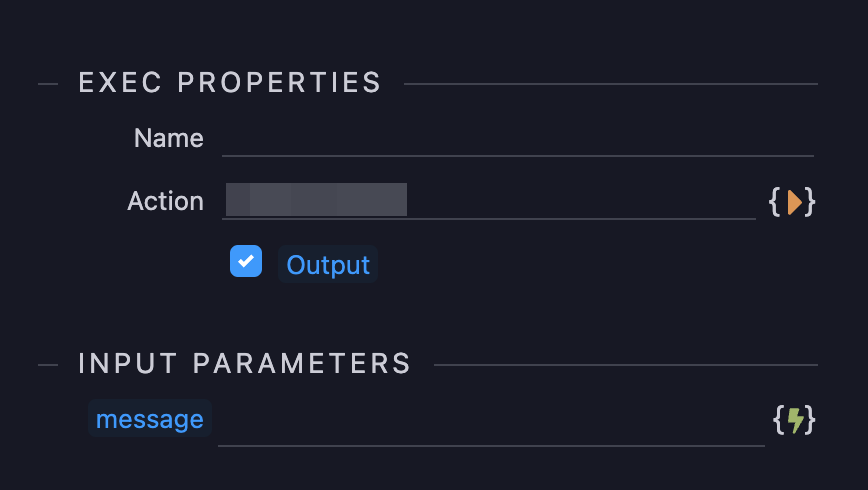This screenshot has width=868, height=490.
Task: Collapse the EXEC PROPERTIES section heading
Action: (230, 82)
